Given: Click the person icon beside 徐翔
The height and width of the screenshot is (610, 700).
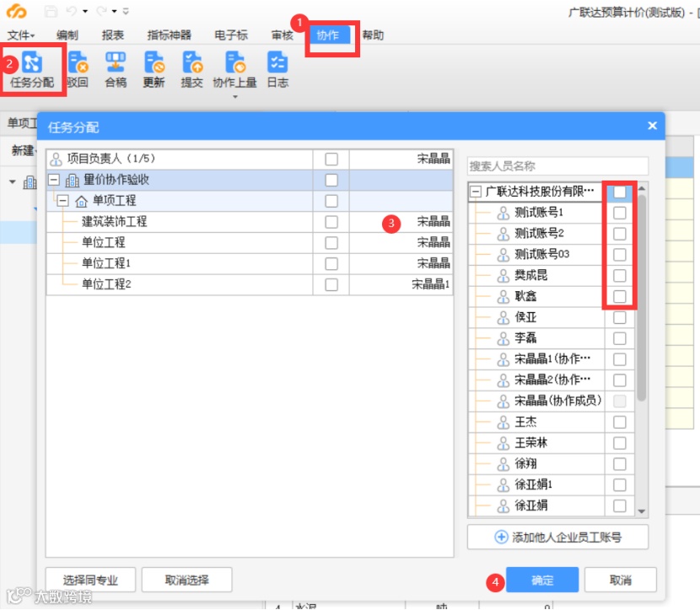Looking at the screenshot, I should (503, 464).
